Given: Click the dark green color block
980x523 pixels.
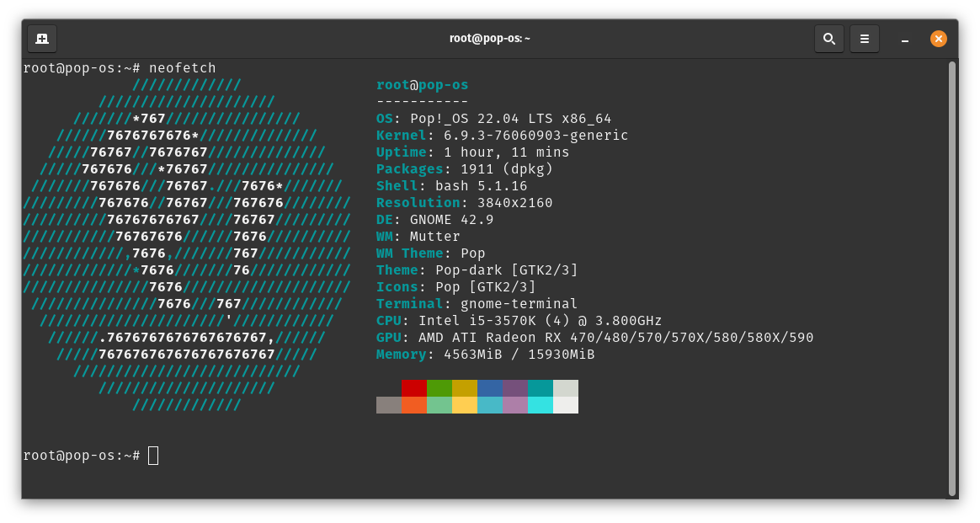Looking at the screenshot, I should [439, 388].
